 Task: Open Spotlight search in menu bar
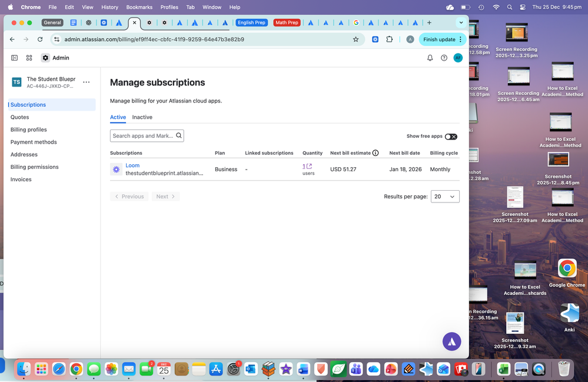(509, 7)
